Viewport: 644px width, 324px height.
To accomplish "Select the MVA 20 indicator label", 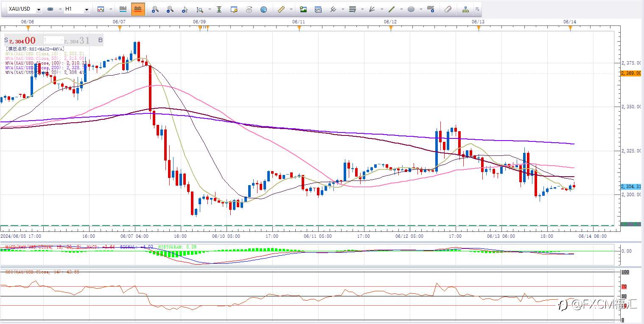I will click(x=45, y=73).
